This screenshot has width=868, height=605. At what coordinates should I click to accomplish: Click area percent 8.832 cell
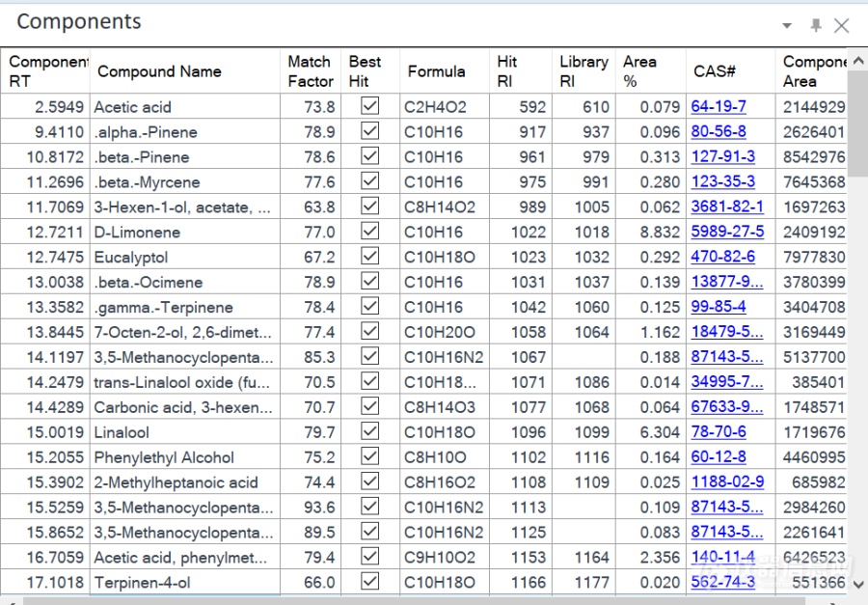click(651, 232)
